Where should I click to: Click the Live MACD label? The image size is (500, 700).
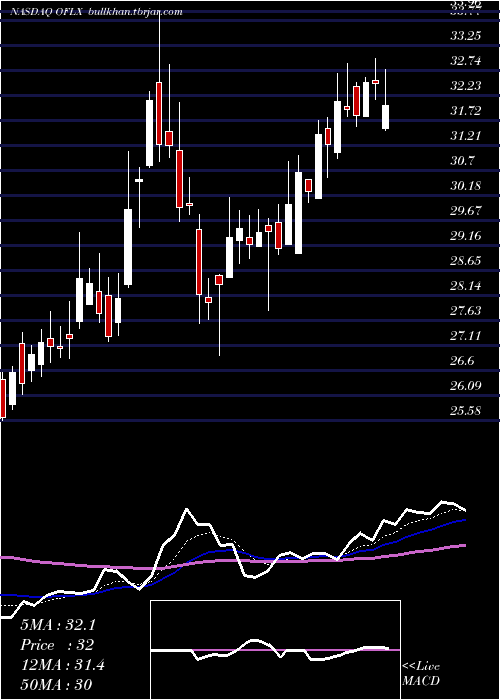point(421,674)
